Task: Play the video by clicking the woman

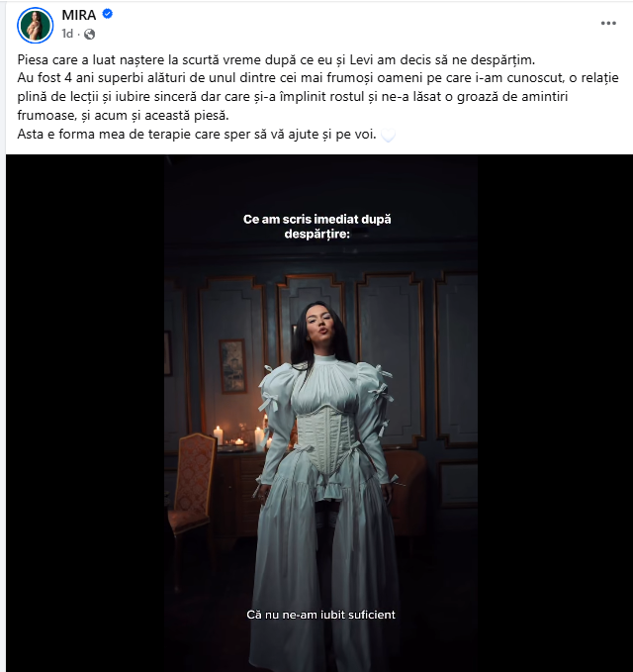Action: [324, 471]
